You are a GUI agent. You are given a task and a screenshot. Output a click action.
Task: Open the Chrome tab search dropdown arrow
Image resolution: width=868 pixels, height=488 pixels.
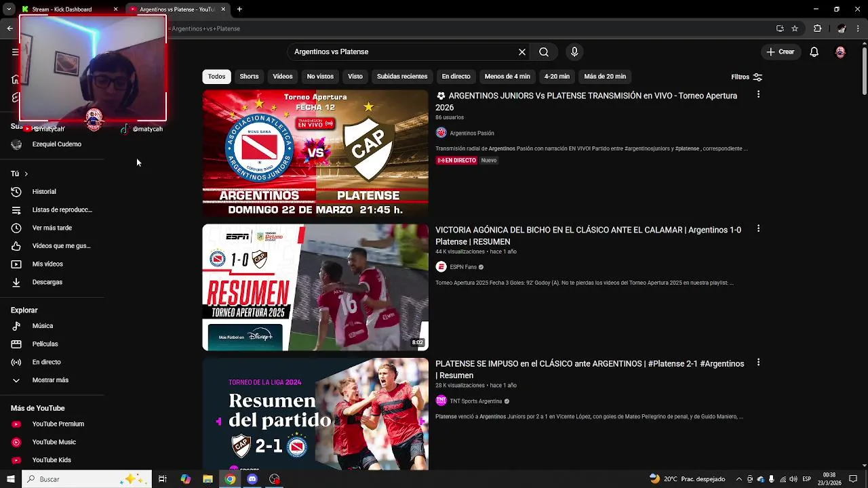tap(9, 9)
